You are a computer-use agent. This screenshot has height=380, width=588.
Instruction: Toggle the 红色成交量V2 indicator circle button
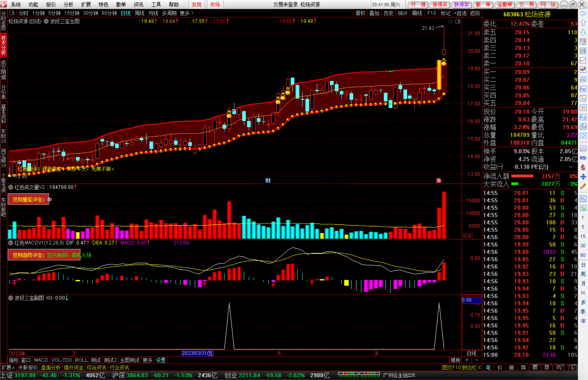click(11, 187)
